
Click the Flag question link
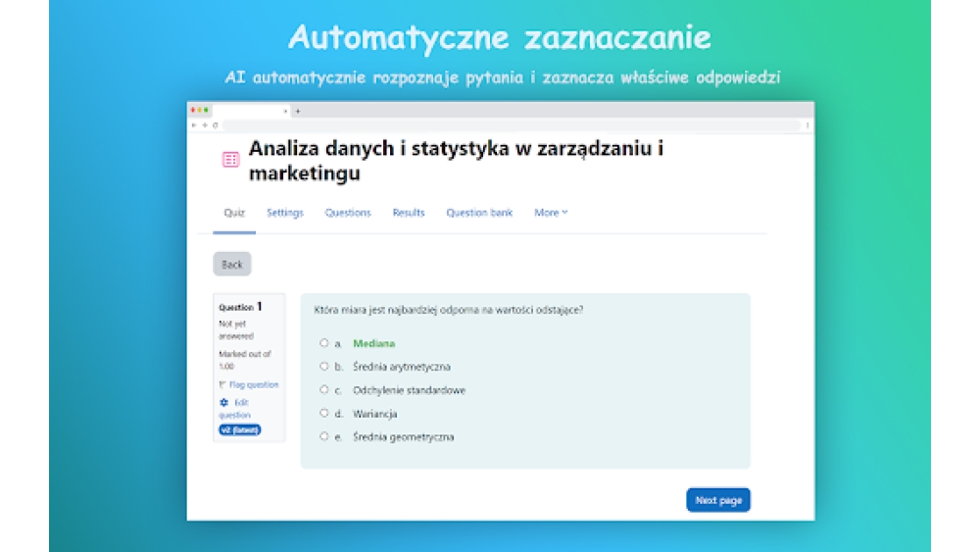pos(254,384)
